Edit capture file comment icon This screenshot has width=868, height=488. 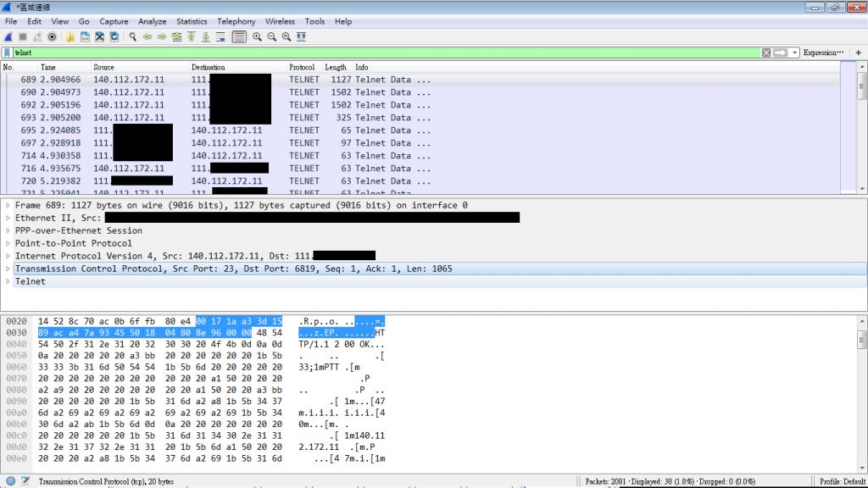coord(25,481)
